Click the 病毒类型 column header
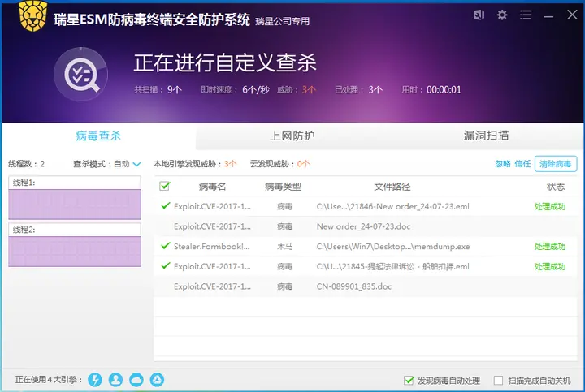This screenshot has height=392, width=585. pos(283,187)
